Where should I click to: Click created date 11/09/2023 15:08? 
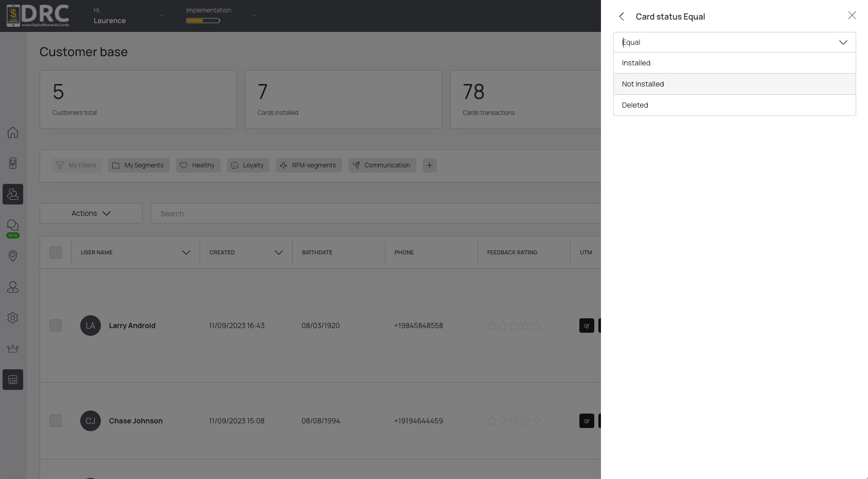tap(237, 421)
